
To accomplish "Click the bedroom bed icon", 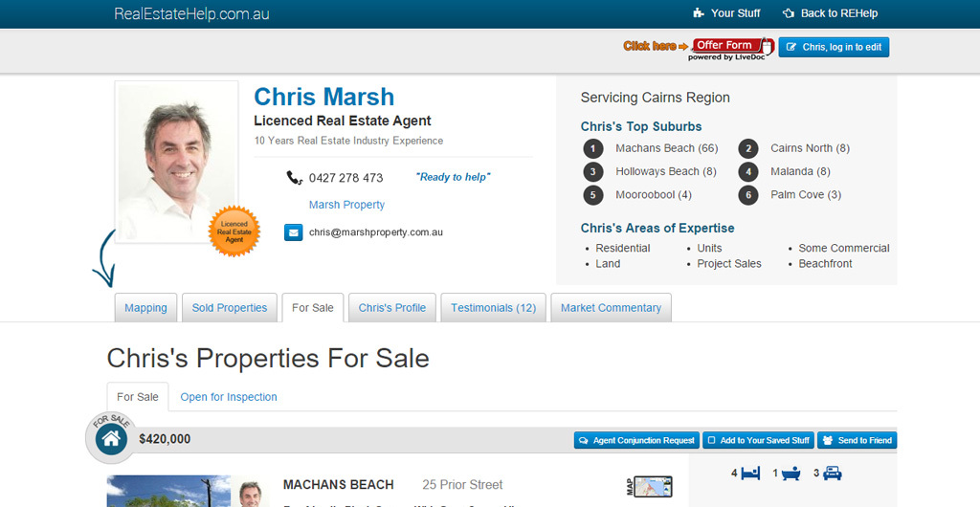I will [750, 474].
